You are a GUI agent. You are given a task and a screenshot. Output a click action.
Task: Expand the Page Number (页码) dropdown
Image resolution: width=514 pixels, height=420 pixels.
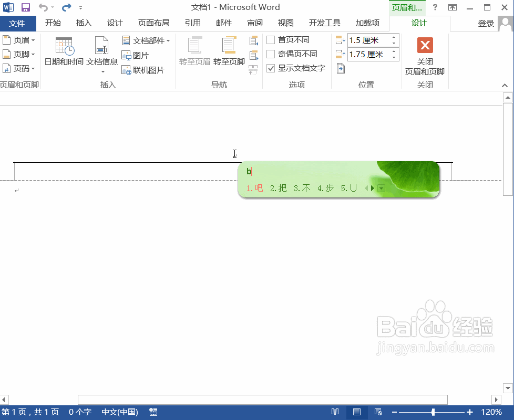(18, 69)
